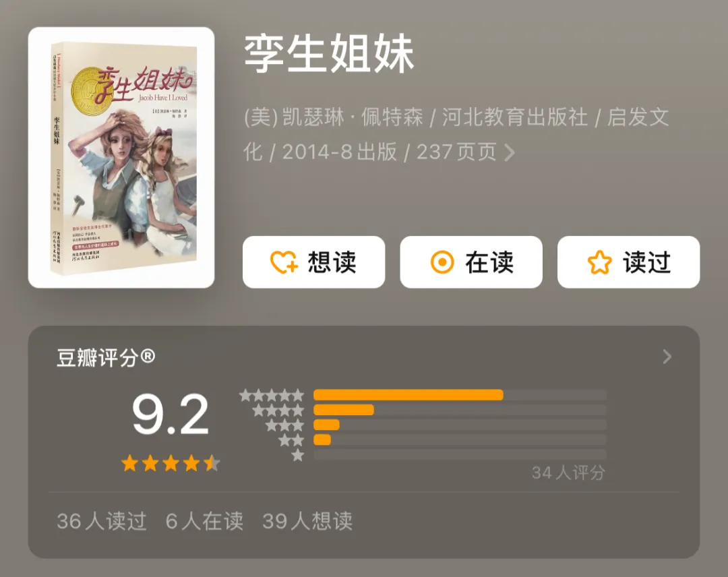
Task: Mark book as 在读
Action: click(x=471, y=262)
